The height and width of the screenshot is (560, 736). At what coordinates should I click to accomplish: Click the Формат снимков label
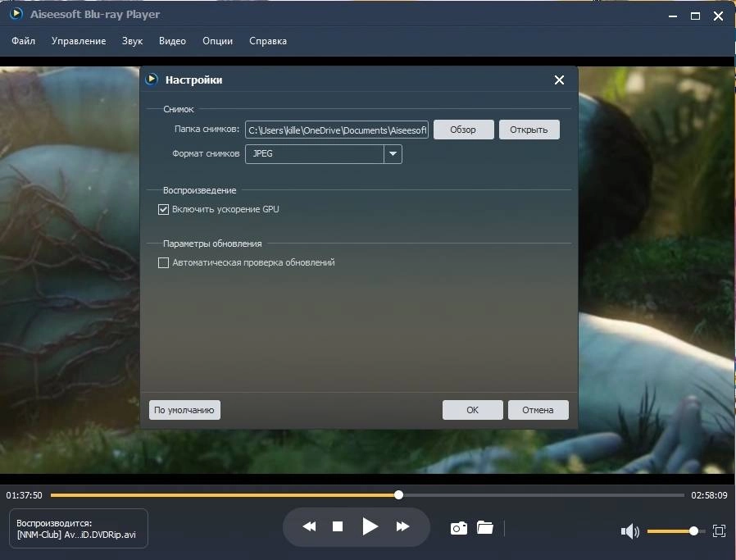coord(206,153)
